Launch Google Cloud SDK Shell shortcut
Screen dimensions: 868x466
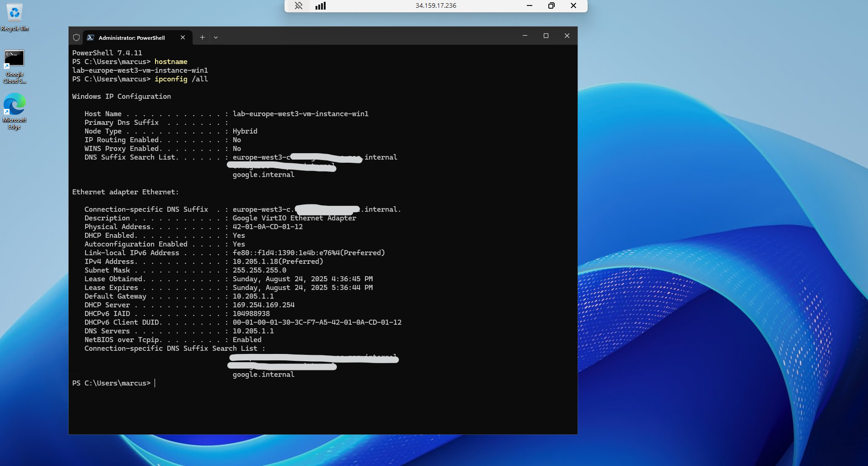point(14,67)
